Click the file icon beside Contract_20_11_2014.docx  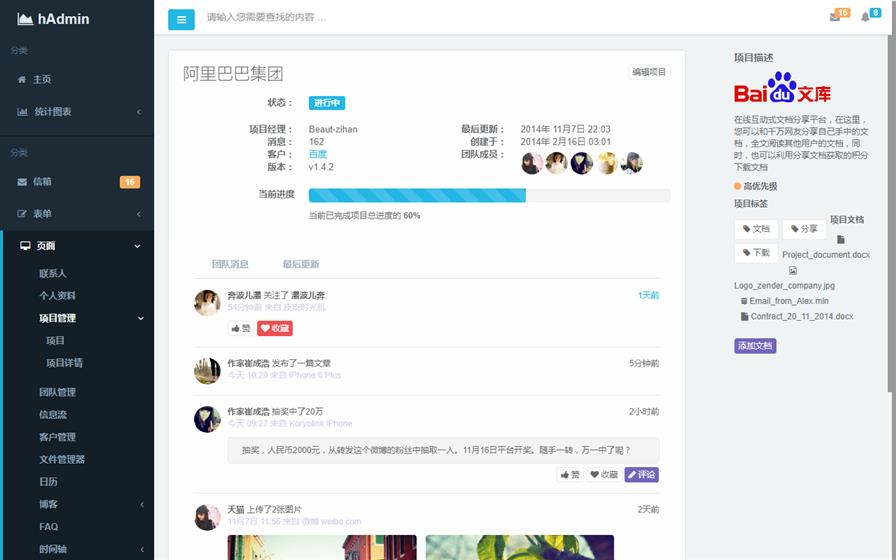[x=745, y=316]
